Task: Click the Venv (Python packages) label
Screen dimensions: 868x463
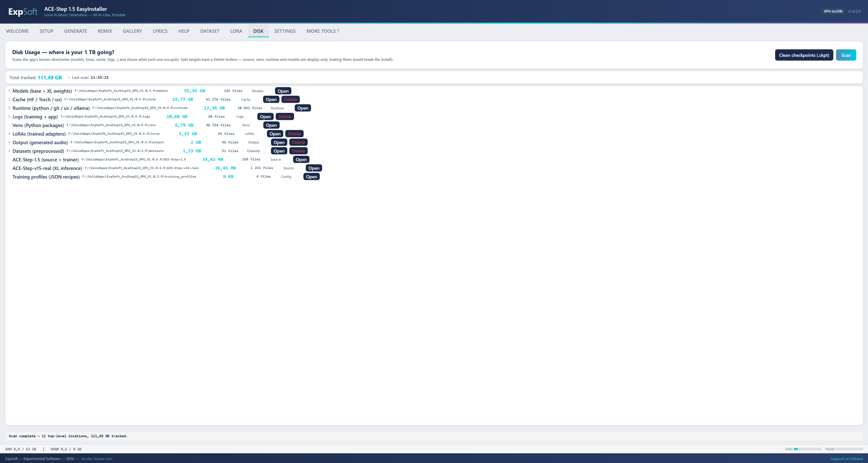Action: tap(38, 125)
